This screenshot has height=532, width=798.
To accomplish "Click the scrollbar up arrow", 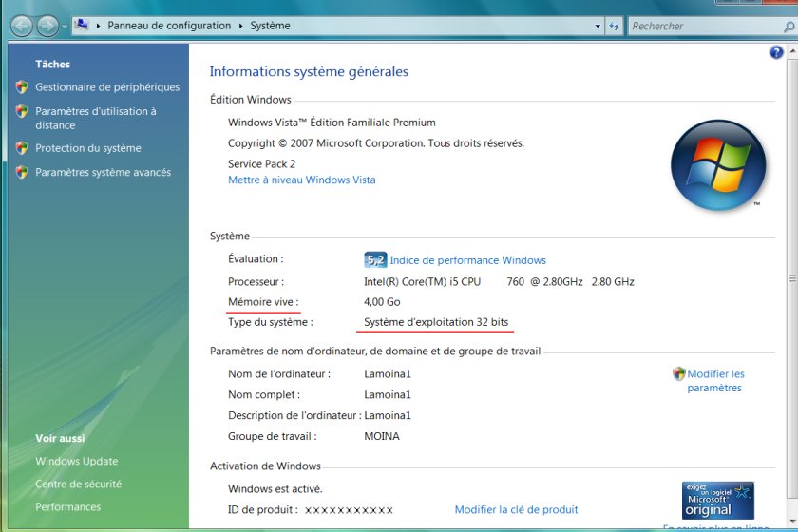I will pyautogui.click(x=792, y=51).
